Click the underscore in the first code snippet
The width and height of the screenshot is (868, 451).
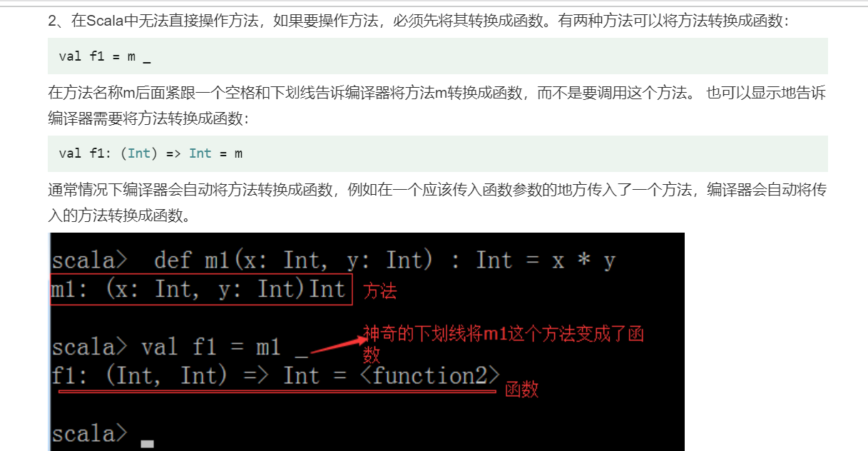146,59
